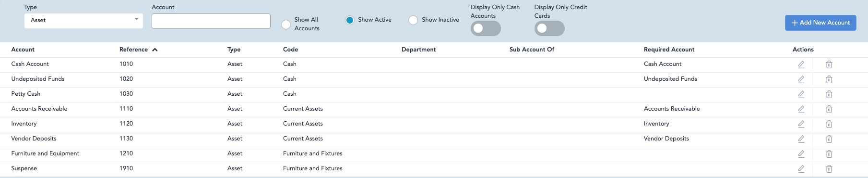The width and height of the screenshot is (868, 178).
Task: Sort by Sub Account Of header
Action: [x=532, y=50]
